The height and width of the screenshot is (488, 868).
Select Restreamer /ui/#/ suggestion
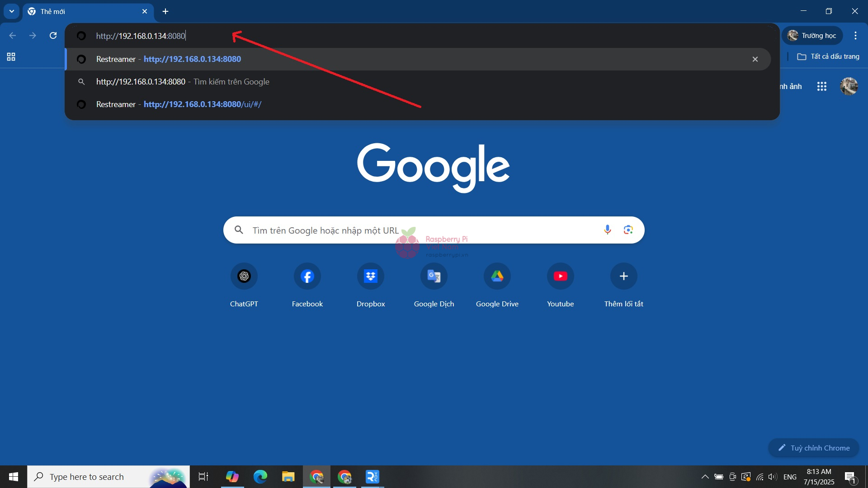[x=202, y=104]
